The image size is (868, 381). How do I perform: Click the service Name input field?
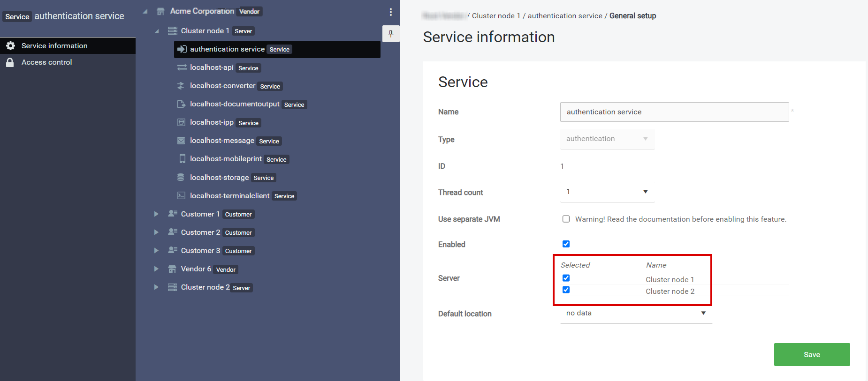(x=674, y=112)
